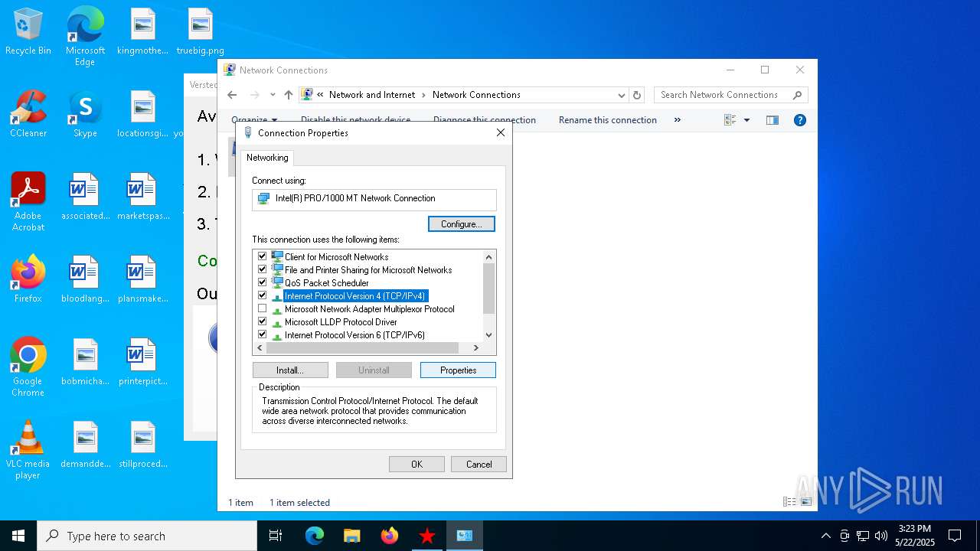Click Back arrow in Network Connections window
The width and height of the screenshot is (980, 551).
233,95
